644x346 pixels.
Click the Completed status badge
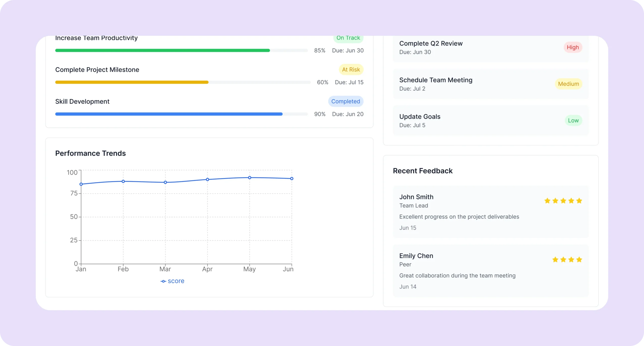345,101
